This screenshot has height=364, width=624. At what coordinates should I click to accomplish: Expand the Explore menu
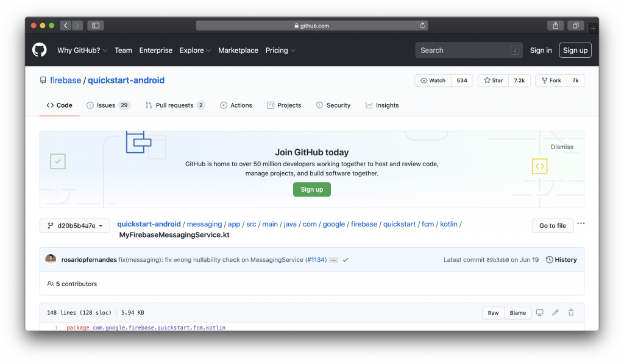195,51
